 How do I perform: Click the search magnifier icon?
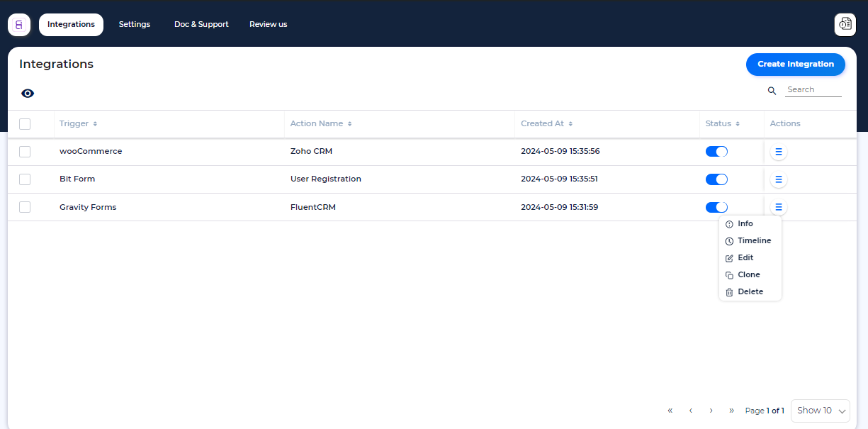click(x=772, y=91)
